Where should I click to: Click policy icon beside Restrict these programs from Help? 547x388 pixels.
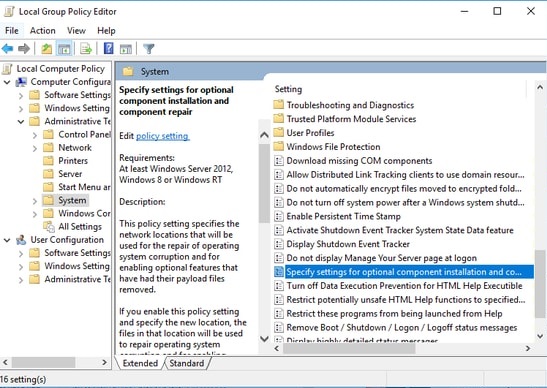click(x=278, y=314)
